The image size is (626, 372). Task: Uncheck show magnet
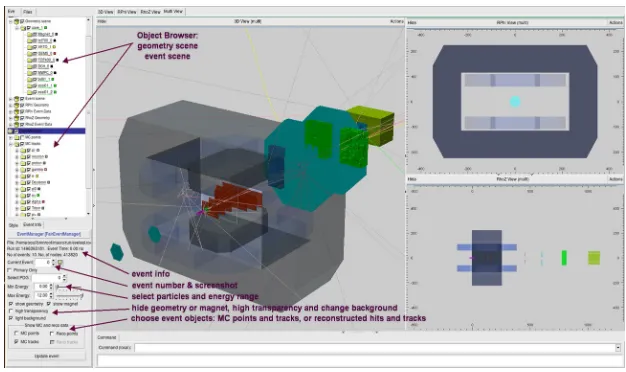point(49,304)
